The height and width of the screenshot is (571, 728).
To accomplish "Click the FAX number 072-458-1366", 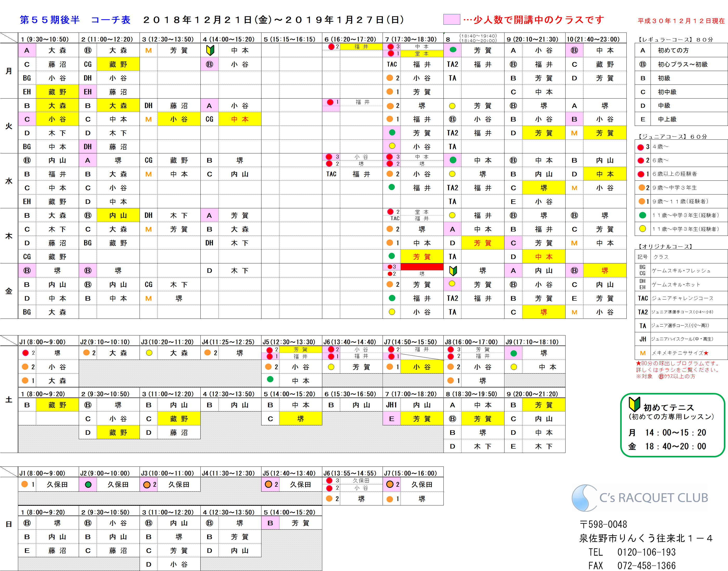I will point(646,566).
